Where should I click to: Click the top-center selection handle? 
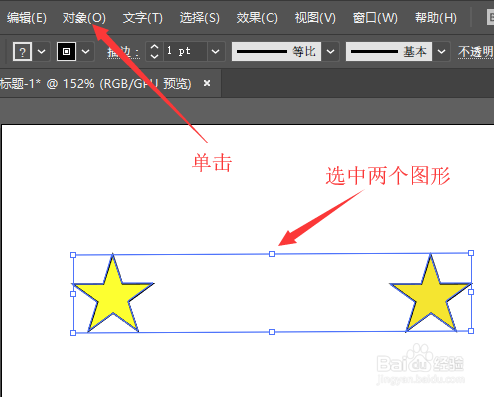point(272,254)
